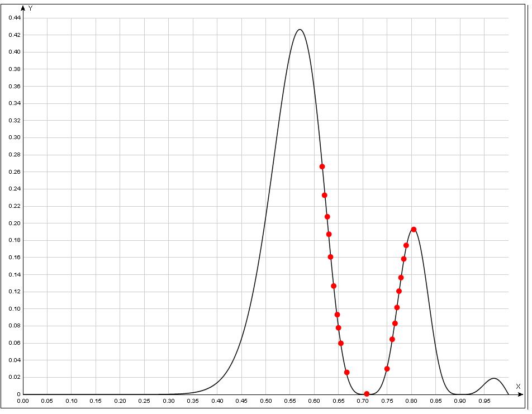Click the Y axis label at top
The height and width of the screenshot is (414, 532).
[30, 9]
